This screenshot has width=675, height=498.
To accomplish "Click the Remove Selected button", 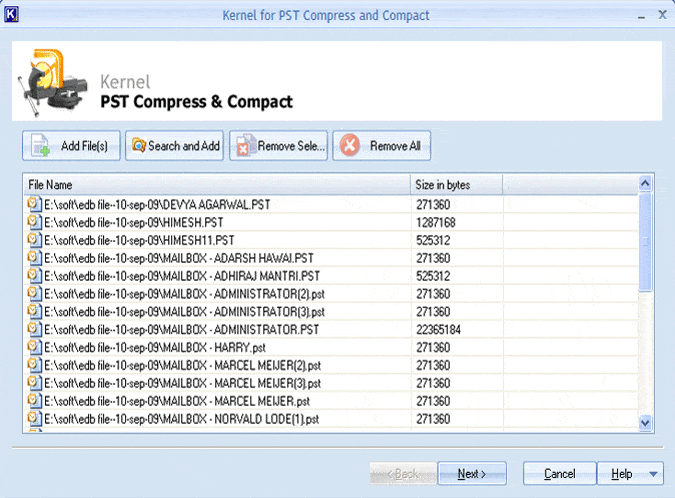I will (278, 146).
